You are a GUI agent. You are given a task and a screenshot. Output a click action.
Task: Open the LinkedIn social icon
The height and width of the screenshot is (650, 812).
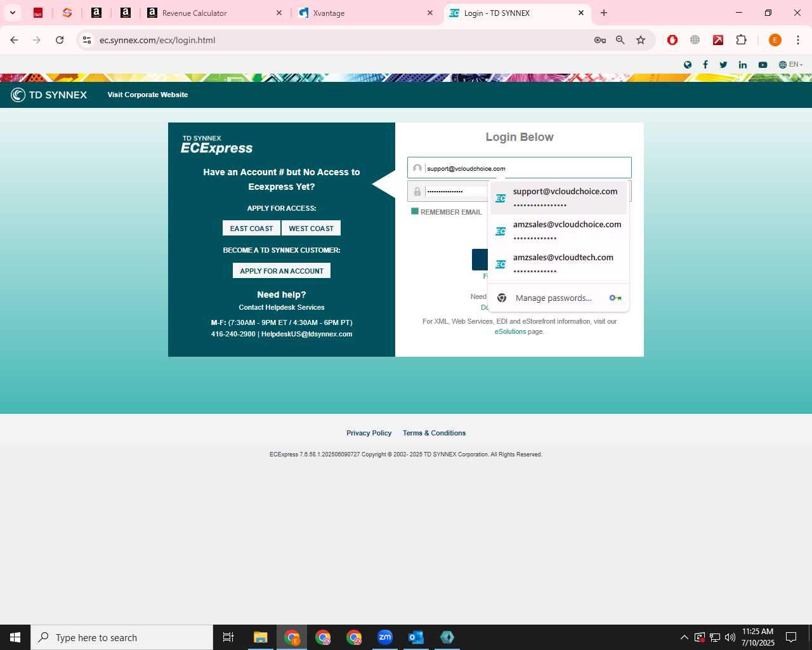tap(743, 65)
